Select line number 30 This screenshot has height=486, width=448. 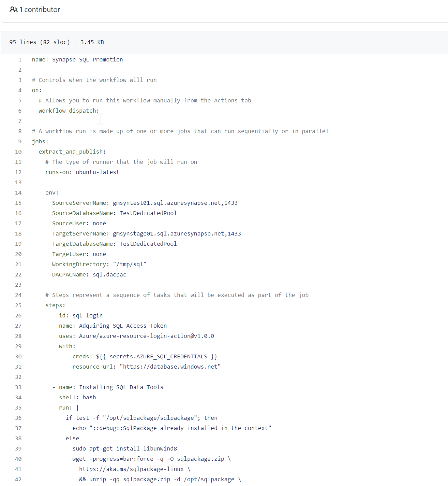click(18, 357)
